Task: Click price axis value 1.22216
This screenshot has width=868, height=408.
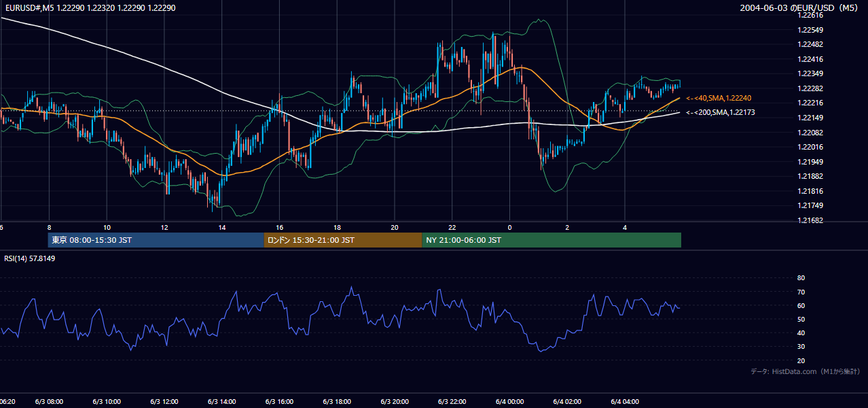Action: pyautogui.click(x=810, y=103)
